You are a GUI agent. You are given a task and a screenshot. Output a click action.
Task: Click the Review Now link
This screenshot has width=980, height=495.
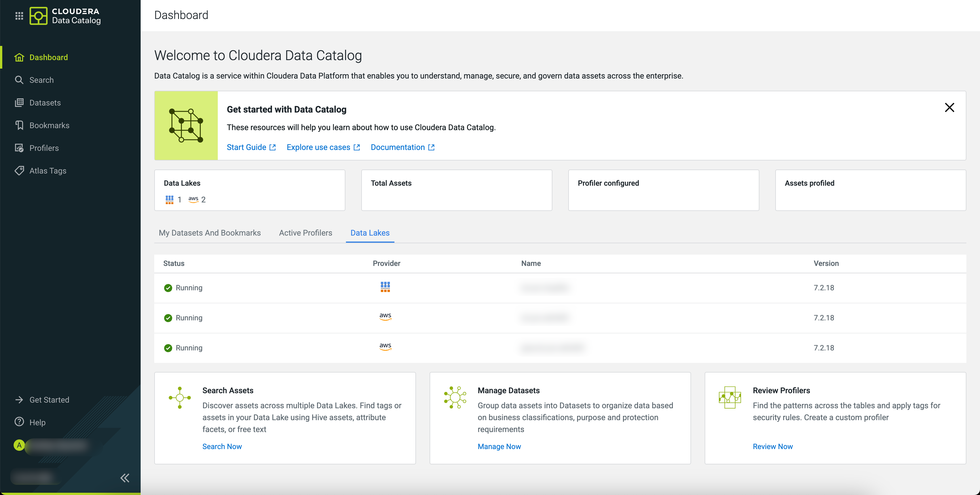coord(772,446)
